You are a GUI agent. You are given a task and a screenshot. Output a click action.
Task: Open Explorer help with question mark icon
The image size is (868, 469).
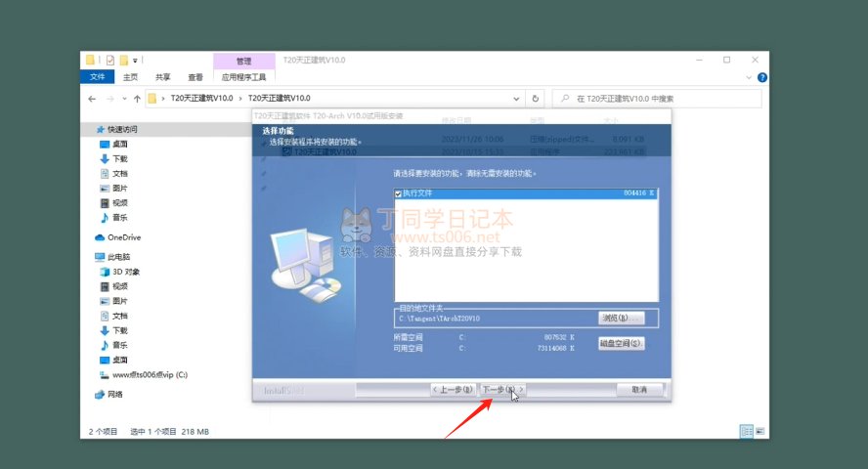[x=762, y=77]
